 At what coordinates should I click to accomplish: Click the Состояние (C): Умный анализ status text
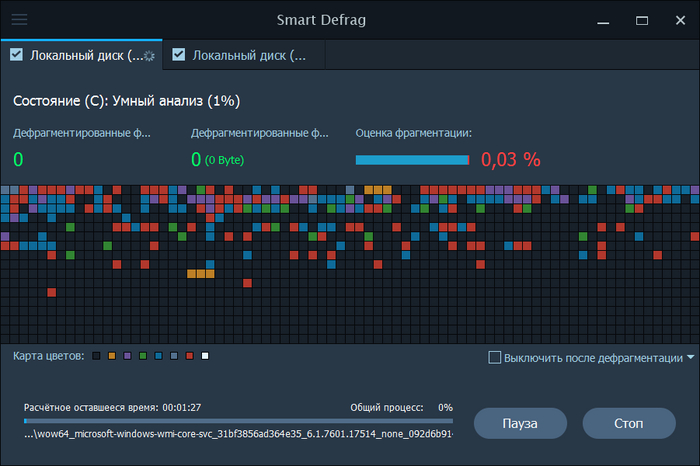pyautogui.click(x=126, y=101)
